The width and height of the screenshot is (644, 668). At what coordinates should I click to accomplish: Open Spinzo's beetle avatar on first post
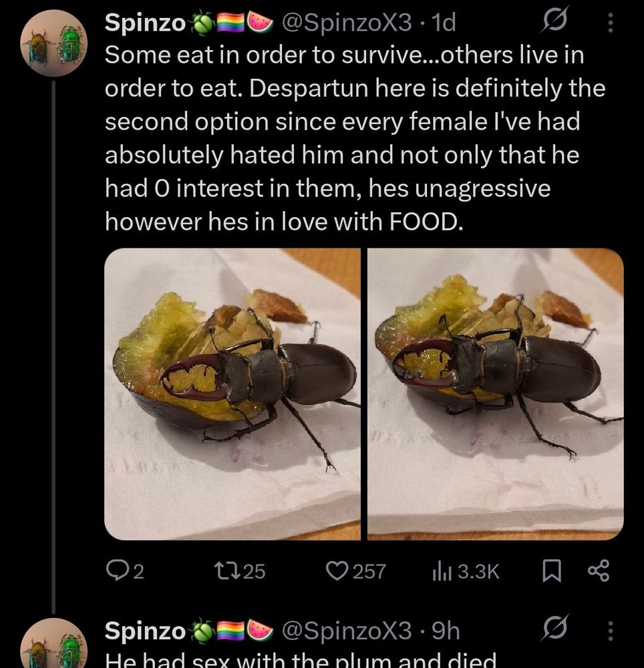(x=53, y=43)
